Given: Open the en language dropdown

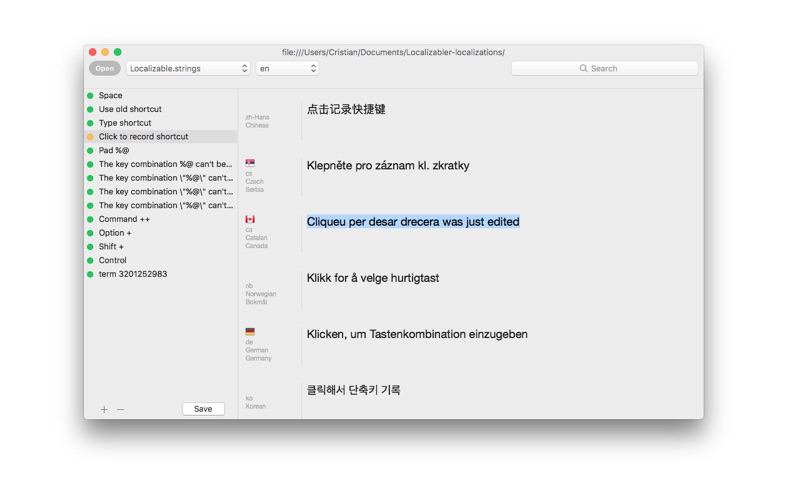Looking at the screenshot, I should pyautogui.click(x=287, y=68).
